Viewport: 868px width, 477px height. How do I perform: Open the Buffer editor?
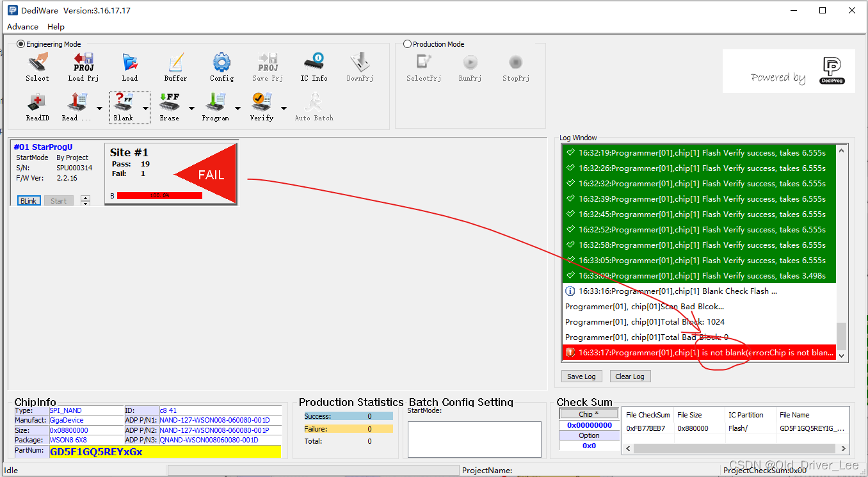tap(175, 67)
